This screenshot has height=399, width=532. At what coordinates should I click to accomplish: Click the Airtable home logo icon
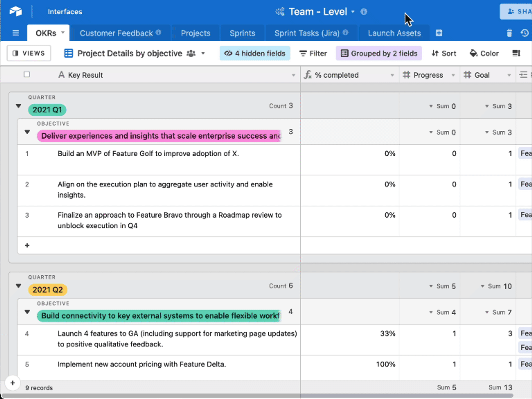click(16, 11)
